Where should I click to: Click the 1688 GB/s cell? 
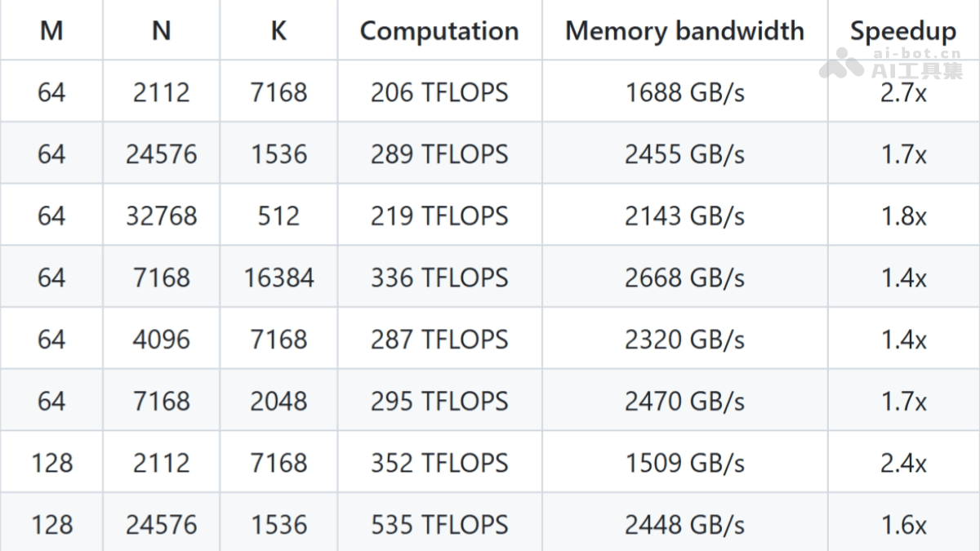click(x=684, y=92)
